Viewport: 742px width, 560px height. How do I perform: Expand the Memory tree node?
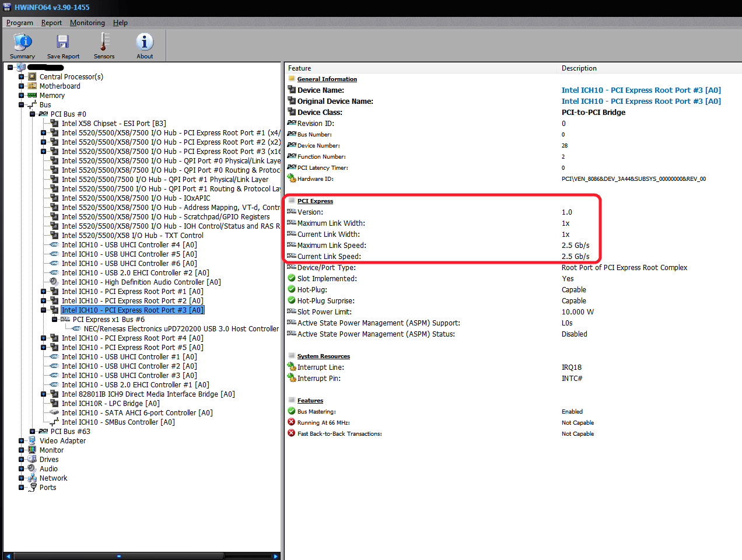22,95
